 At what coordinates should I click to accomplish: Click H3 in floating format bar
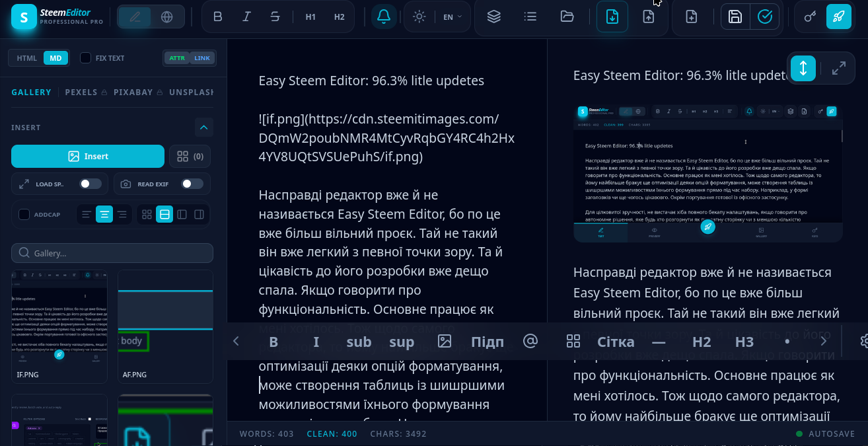pos(744,342)
